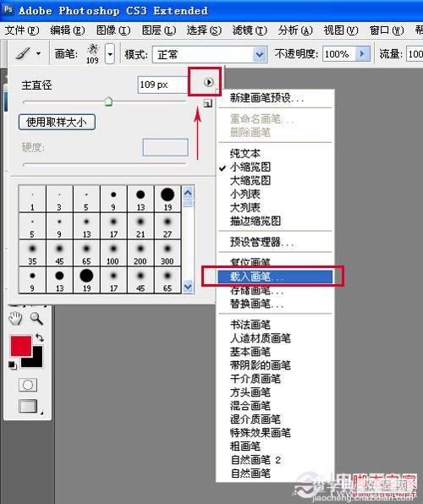Select the soft round 300 brush
Screen dimensions: 423x504
[x=168, y=253]
